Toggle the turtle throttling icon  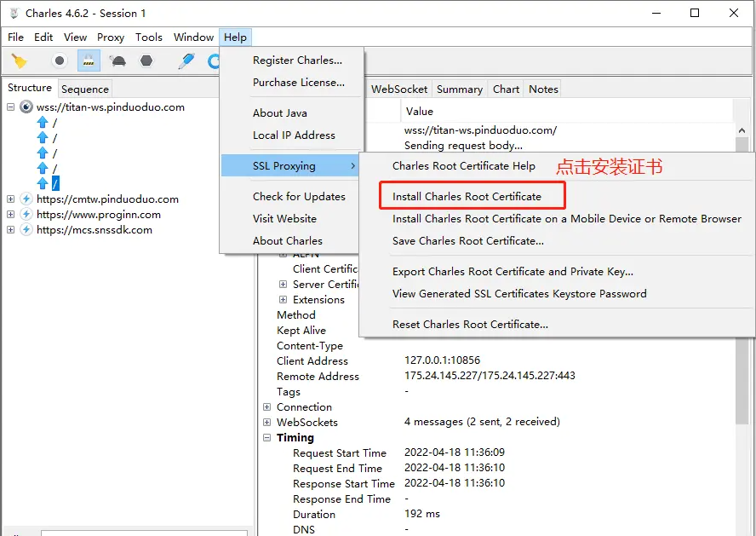point(117,61)
